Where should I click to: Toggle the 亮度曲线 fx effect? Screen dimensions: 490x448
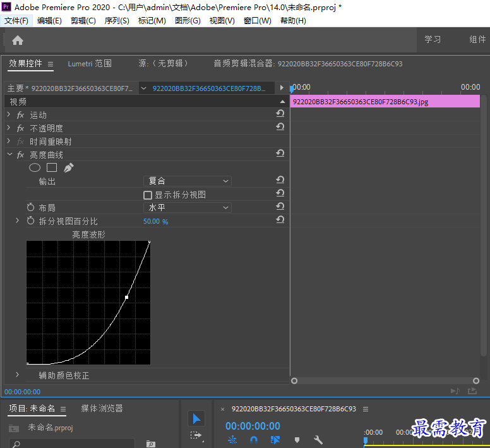point(21,155)
